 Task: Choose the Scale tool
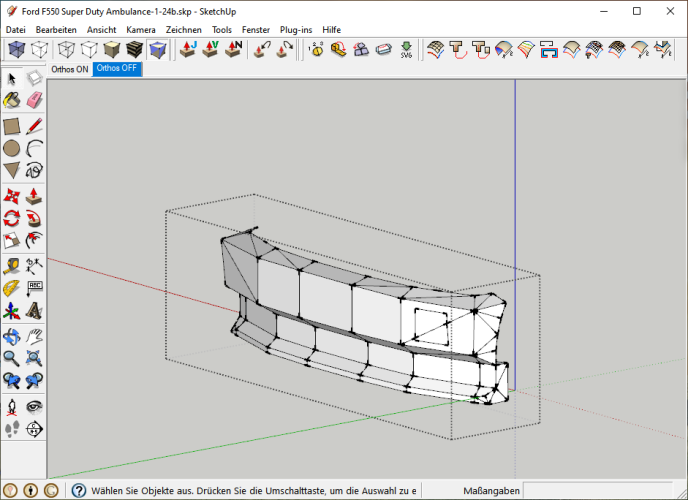click(12, 240)
